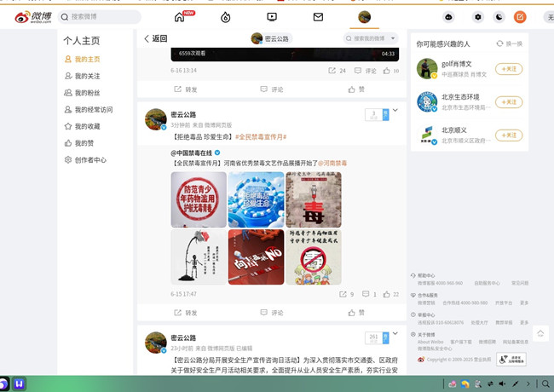Open 北京生态环境 profile avatar
554x392 pixels.
click(x=427, y=101)
